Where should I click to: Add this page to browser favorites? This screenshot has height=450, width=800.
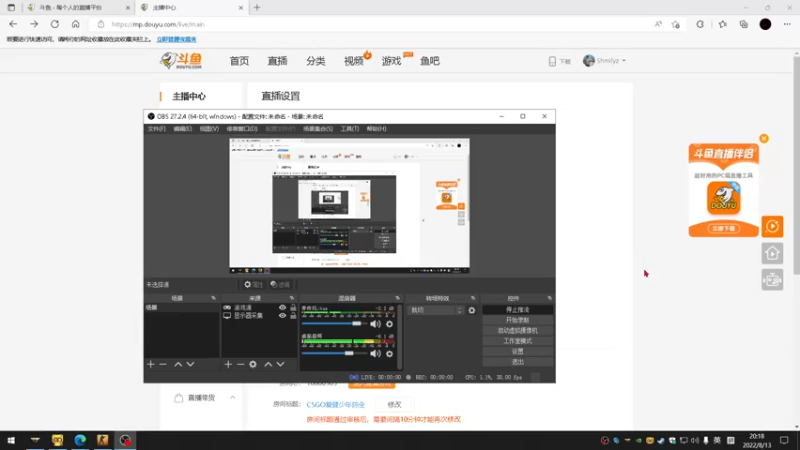coord(676,24)
